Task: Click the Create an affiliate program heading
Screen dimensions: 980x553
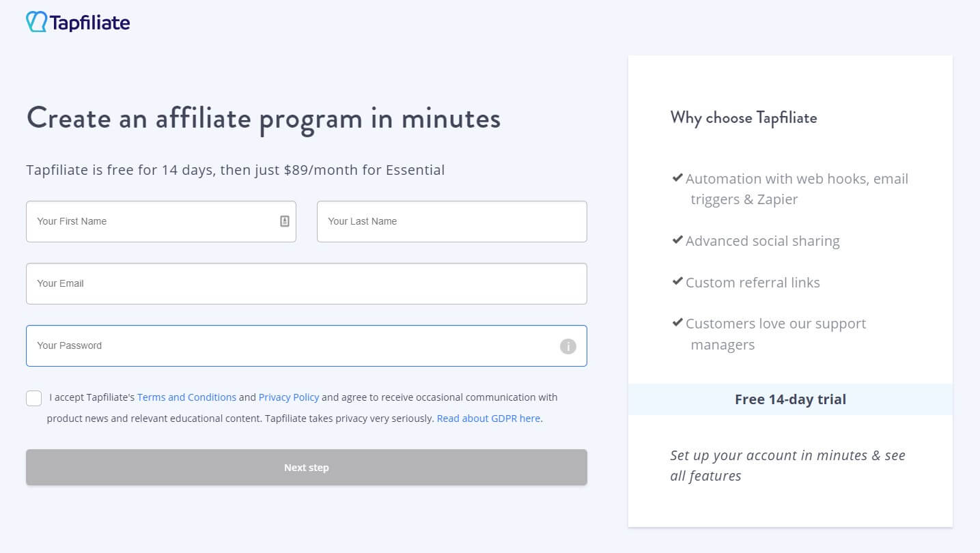Action: tap(264, 118)
